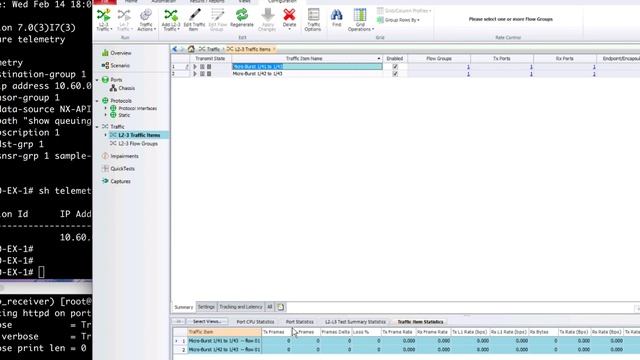Collapse the Protocols tree node
The height and width of the screenshot is (360, 640).
click(x=97, y=101)
